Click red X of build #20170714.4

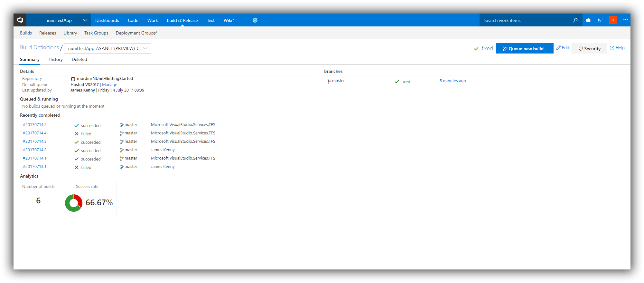click(x=77, y=134)
